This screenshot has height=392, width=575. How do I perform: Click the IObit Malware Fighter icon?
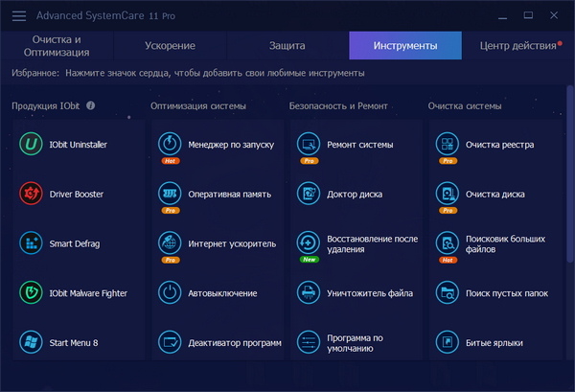[x=32, y=292]
